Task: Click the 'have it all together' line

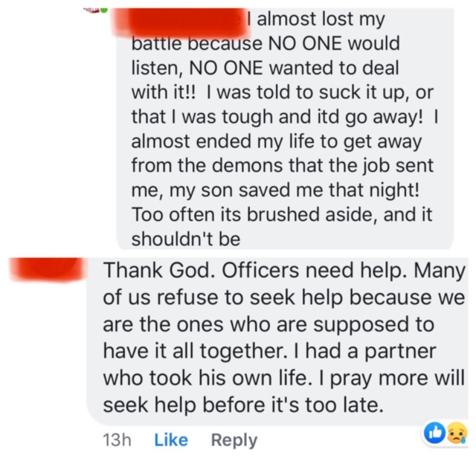Action: tap(195, 351)
